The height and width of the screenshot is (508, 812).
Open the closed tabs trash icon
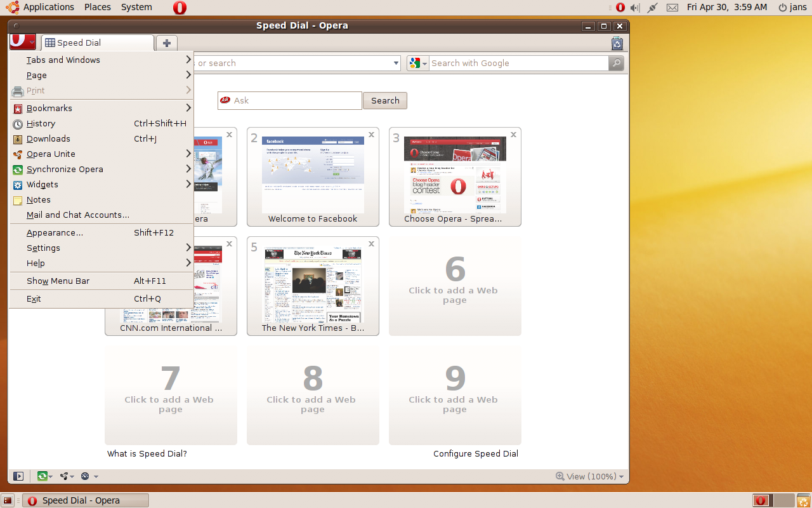click(x=617, y=43)
